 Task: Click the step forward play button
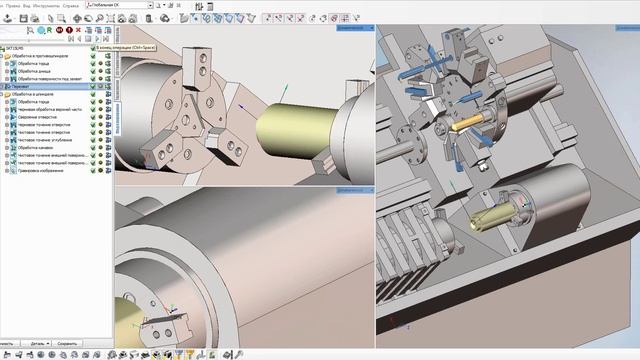pos(97,39)
